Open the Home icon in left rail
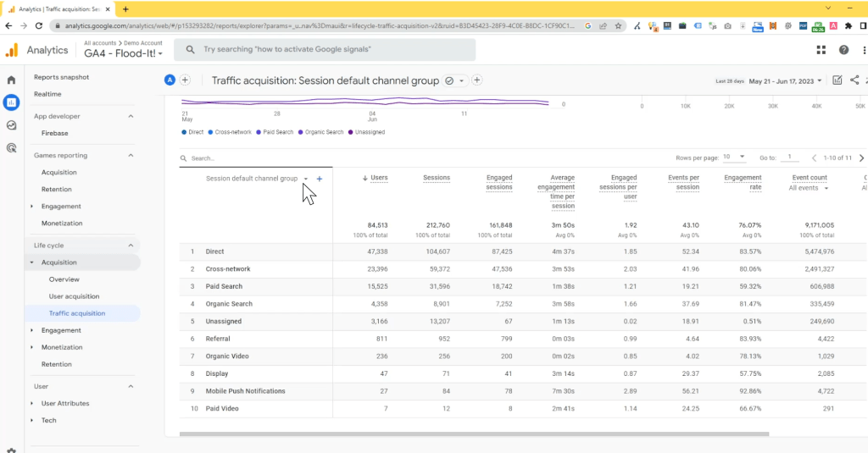Screen dimensions: 868x453 click(x=11, y=80)
